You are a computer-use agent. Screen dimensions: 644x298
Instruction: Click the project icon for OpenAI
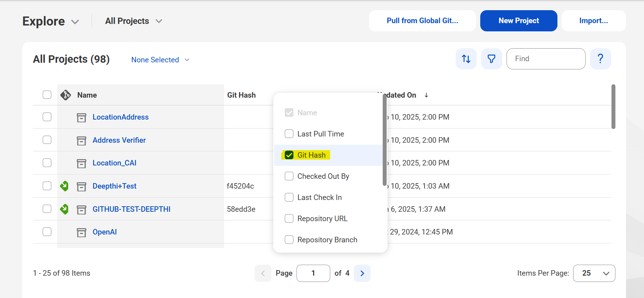coord(81,232)
